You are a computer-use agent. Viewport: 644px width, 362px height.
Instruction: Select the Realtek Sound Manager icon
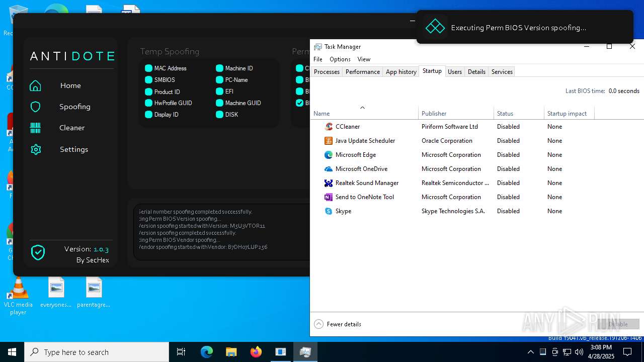pos(329,183)
